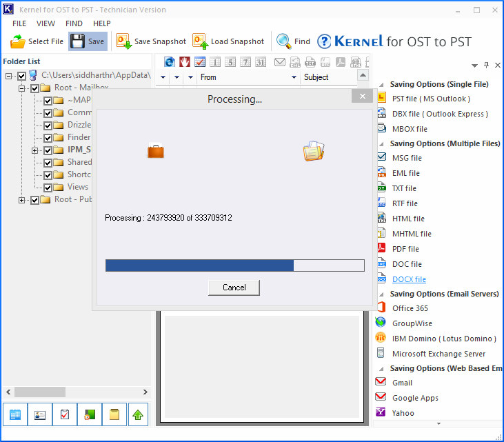This screenshot has width=504, height=442.
Task: Click the Select File folder icon
Action: click(17, 41)
